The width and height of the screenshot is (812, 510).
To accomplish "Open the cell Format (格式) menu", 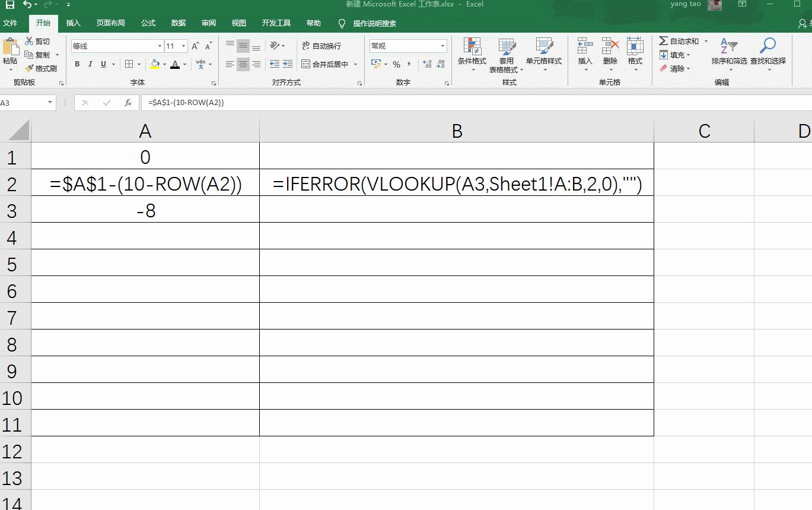I will pos(635,55).
